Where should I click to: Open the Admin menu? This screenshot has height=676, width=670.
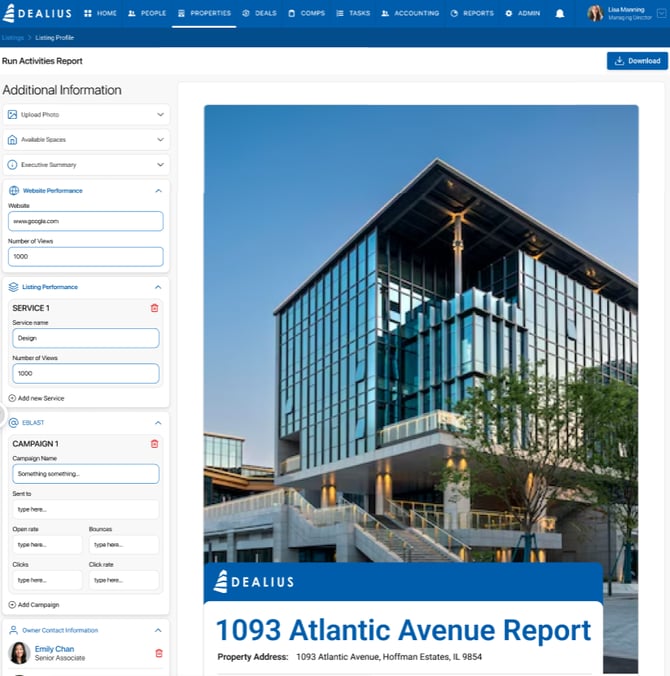coord(523,13)
